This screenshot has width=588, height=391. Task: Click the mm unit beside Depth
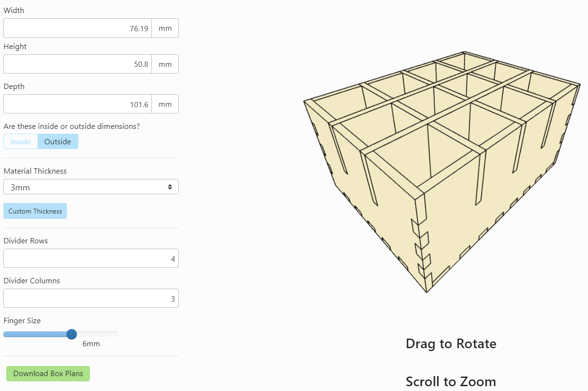(x=165, y=104)
